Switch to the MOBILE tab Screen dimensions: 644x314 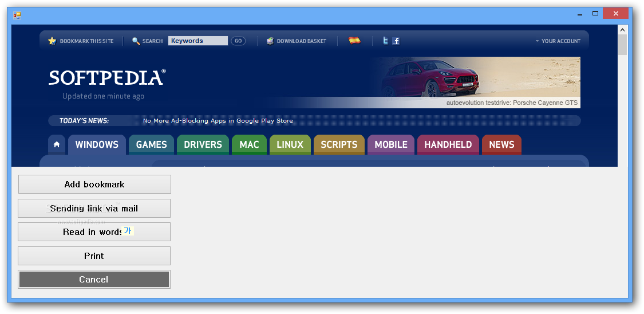[391, 144]
